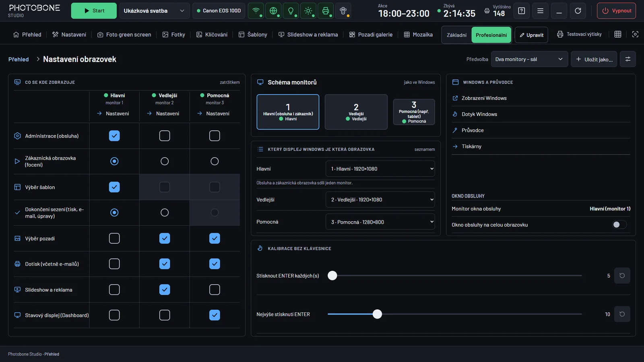This screenshot has width=644, height=362.
Task: Uncheck Stavový displej for Pomocná monitor
Action: point(215,315)
